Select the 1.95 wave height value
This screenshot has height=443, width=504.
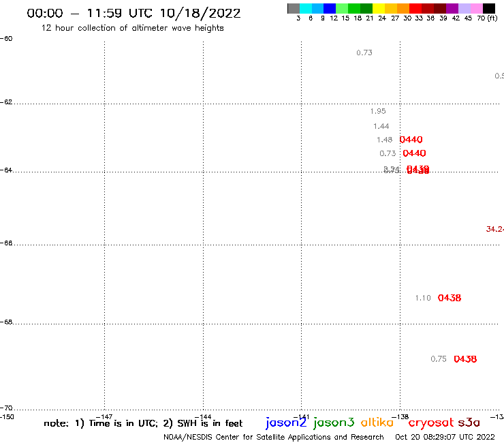[378, 111]
